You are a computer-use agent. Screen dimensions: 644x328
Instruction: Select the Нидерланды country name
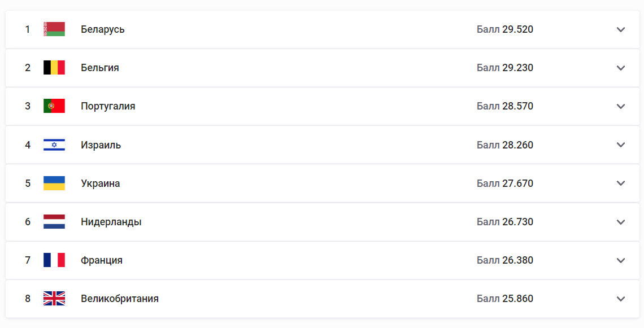pos(111,222)
